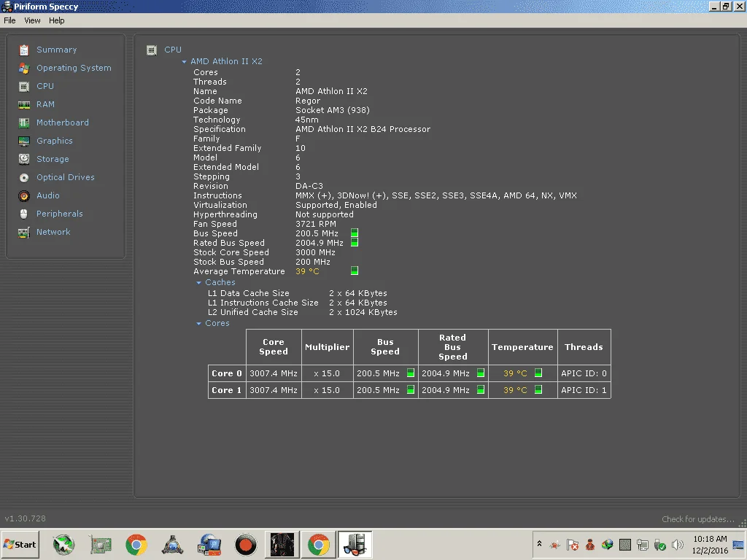The height and width of the screenshot is (560, 747).
Task: Click the Technology value 45nm
Action: [x=307, y=120]
